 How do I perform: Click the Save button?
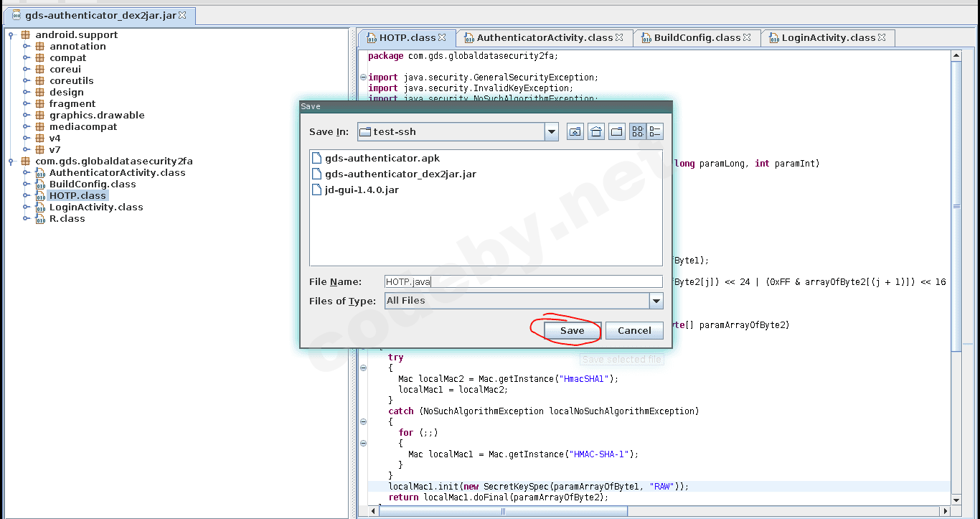[x=572, y=330]
